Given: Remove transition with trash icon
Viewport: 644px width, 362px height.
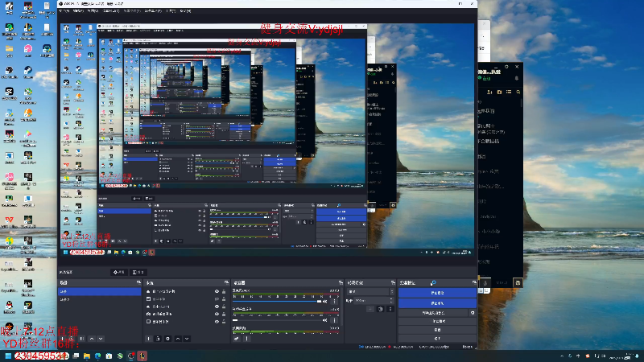Looking at the screenshot, I should (380, 309).
